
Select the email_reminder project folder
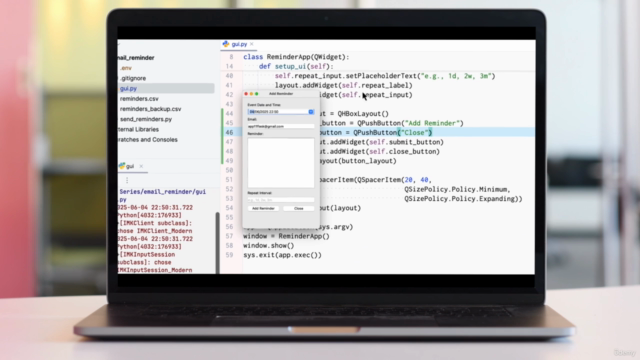coord(136,58)
